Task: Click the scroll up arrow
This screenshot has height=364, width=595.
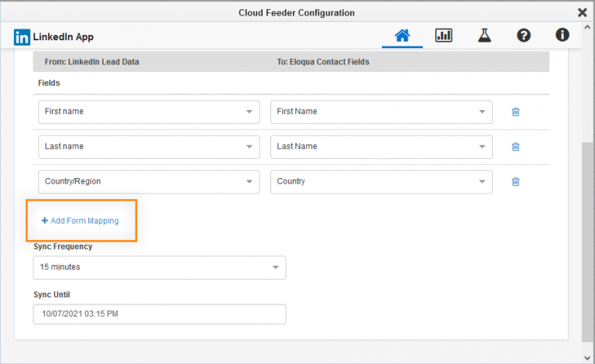Action: point(587,27)
